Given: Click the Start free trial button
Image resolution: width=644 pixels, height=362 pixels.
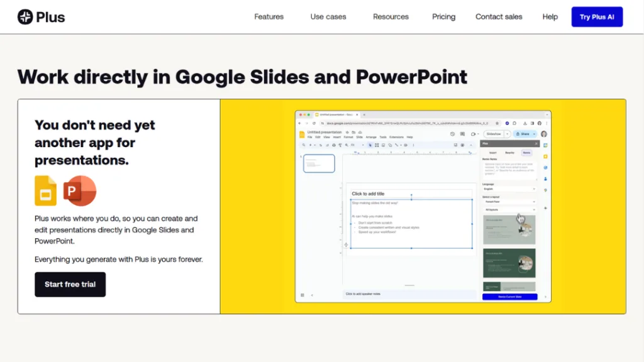Looking at the screenshot, I should coord(70,285).
